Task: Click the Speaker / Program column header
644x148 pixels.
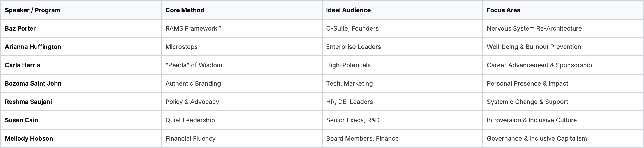Action: click(32, 10)
